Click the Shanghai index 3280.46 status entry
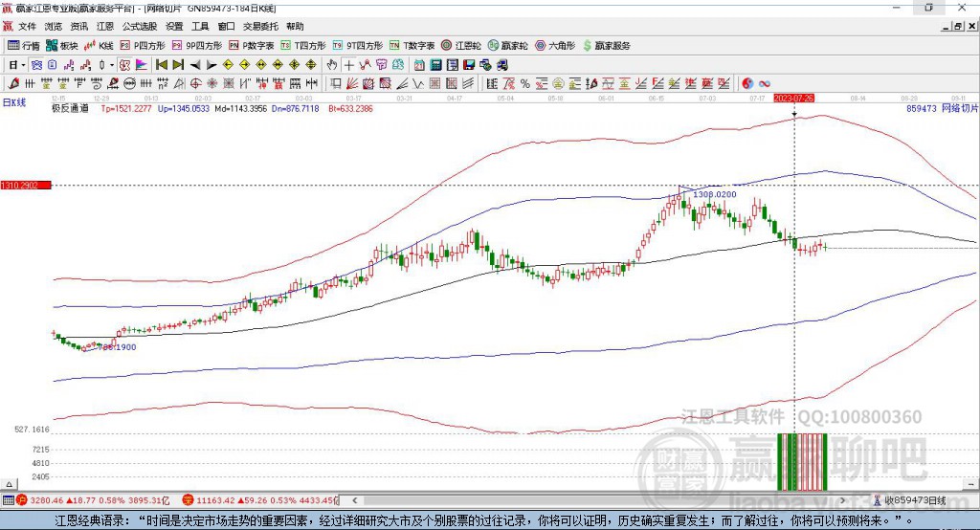 pyautogui.click(x=93, y=500)
